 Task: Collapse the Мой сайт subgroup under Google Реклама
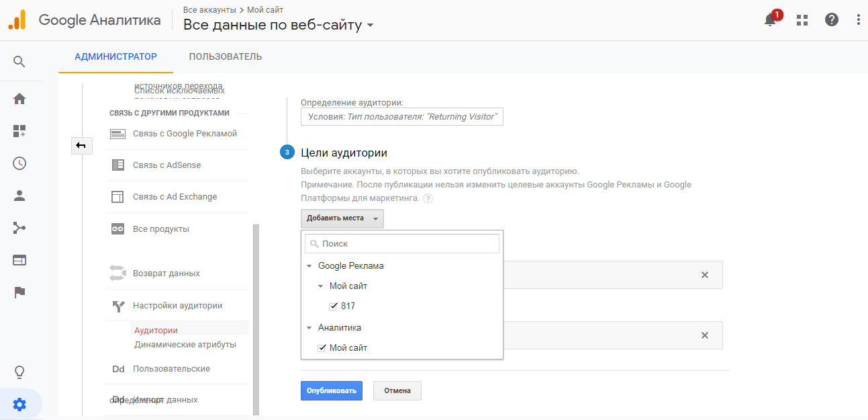click(321, 286)
